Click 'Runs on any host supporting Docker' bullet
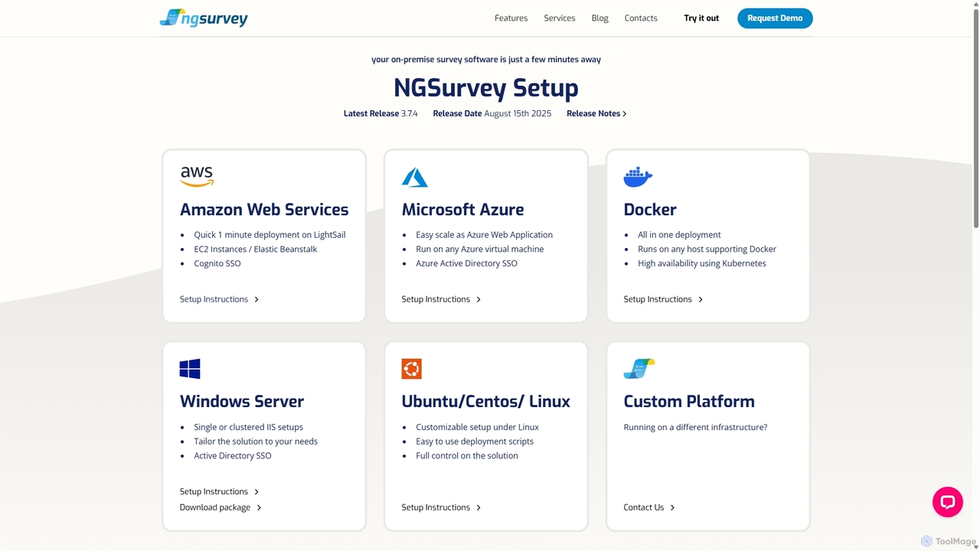The image size is (980, 551). (707, 249)
